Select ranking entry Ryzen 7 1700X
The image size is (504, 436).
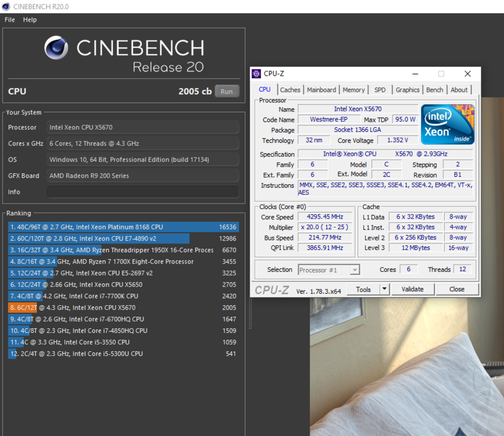click(124, 262)
